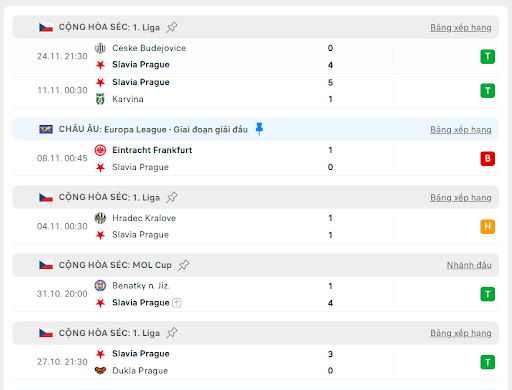Viewport: 512px width, 390px height.
Task: Pin the MOL Cup competition
Action: pos(183,265)
